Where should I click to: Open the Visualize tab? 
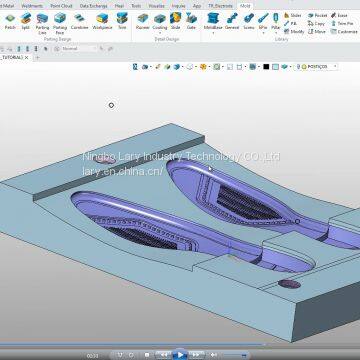click(x=156, y=6)
